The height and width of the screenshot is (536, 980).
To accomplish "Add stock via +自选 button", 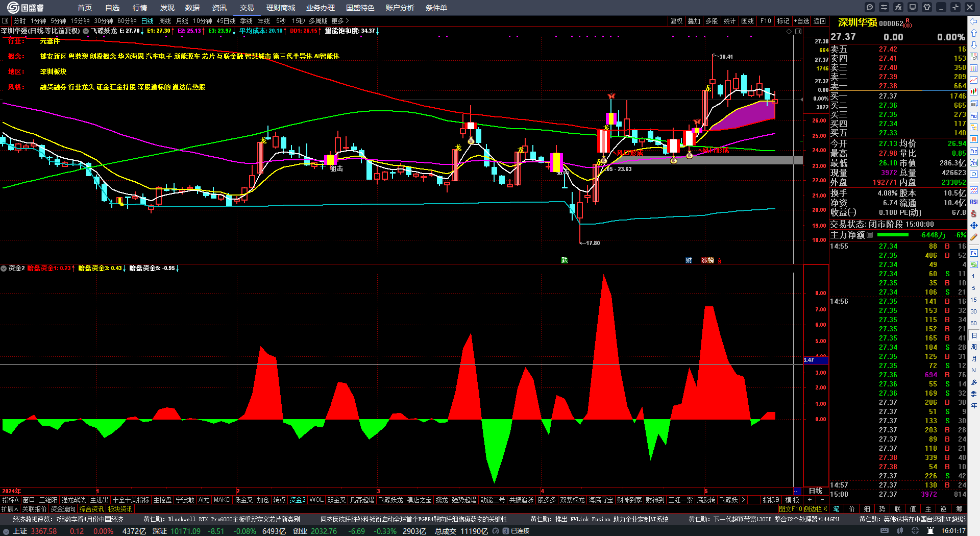I will 801,21.
